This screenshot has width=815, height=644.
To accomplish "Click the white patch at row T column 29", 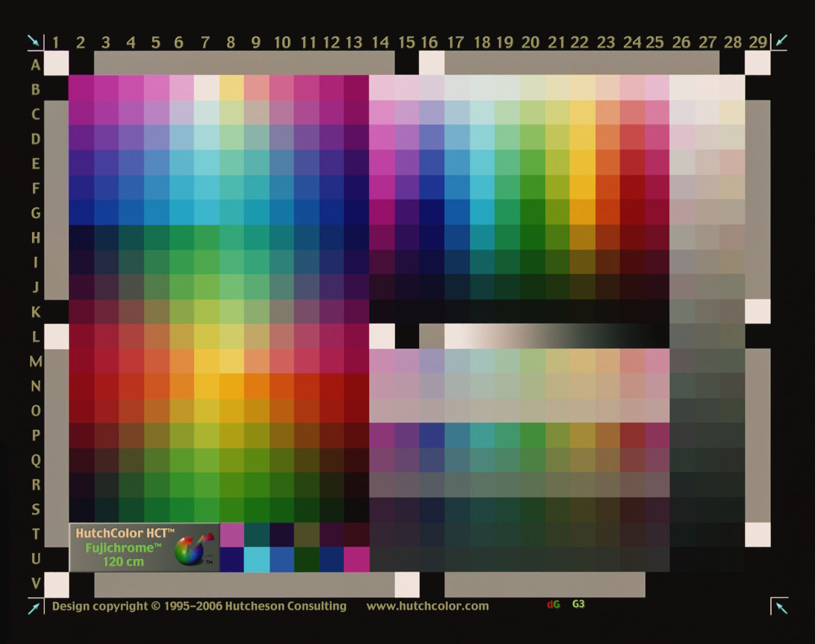I will pos(757,535).
